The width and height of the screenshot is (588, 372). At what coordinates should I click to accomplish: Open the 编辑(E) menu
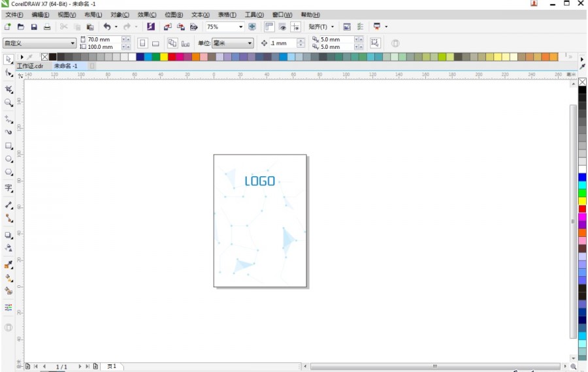click(40, 14)
